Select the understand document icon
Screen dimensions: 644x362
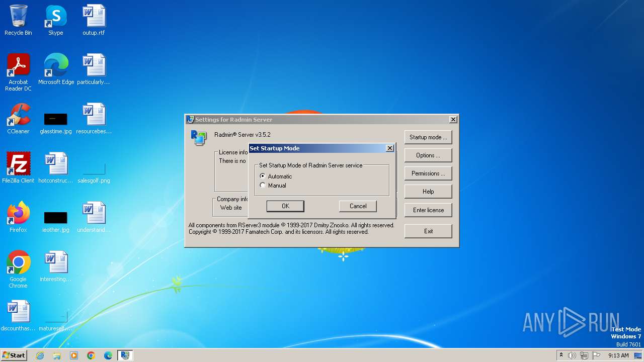click(94, 217)
